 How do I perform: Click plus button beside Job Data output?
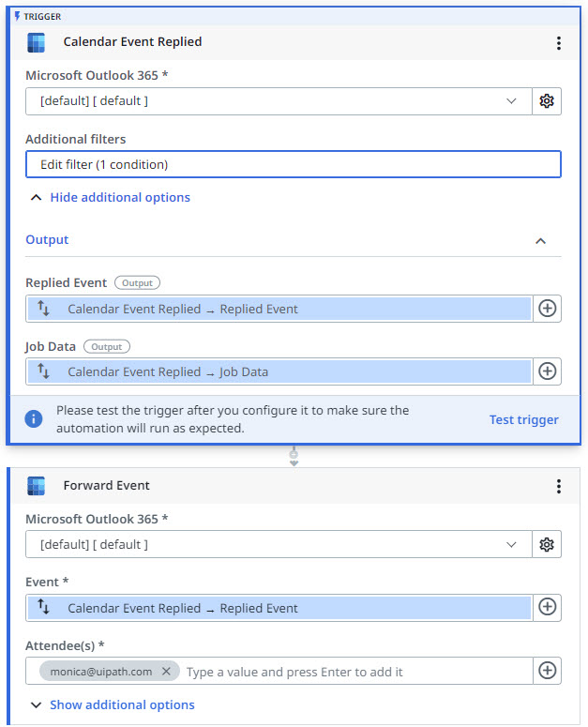(x=548, y=371)
